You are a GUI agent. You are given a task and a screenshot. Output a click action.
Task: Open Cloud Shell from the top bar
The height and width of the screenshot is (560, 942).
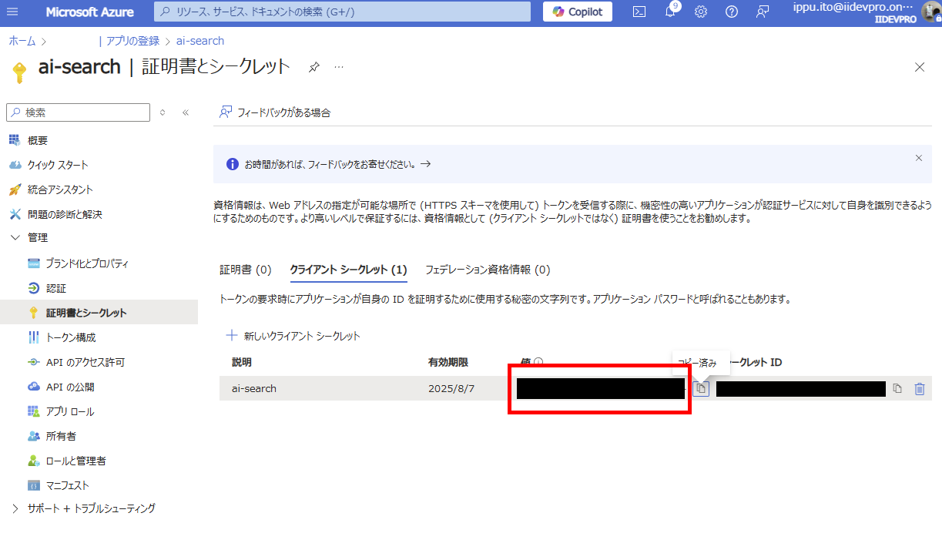point(639,12)
